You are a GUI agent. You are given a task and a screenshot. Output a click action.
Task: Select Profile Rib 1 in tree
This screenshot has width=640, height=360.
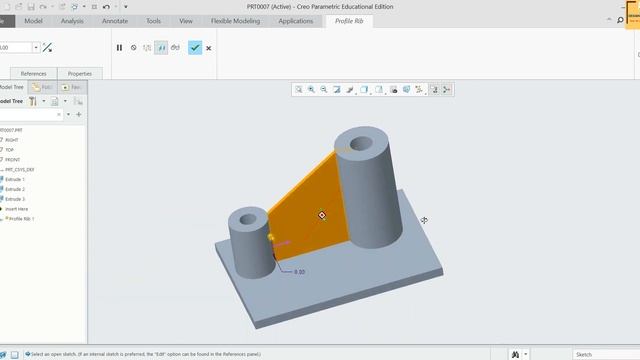21,219
